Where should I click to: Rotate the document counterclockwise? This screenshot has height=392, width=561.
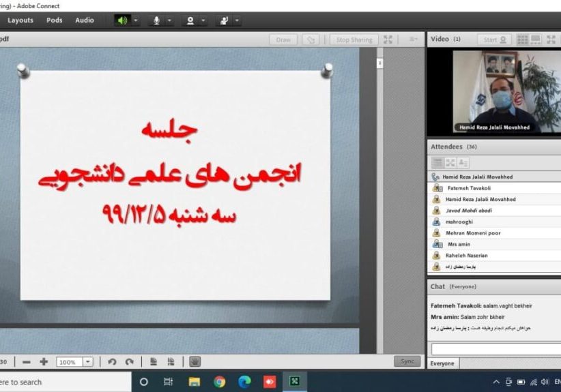point(112,362)
